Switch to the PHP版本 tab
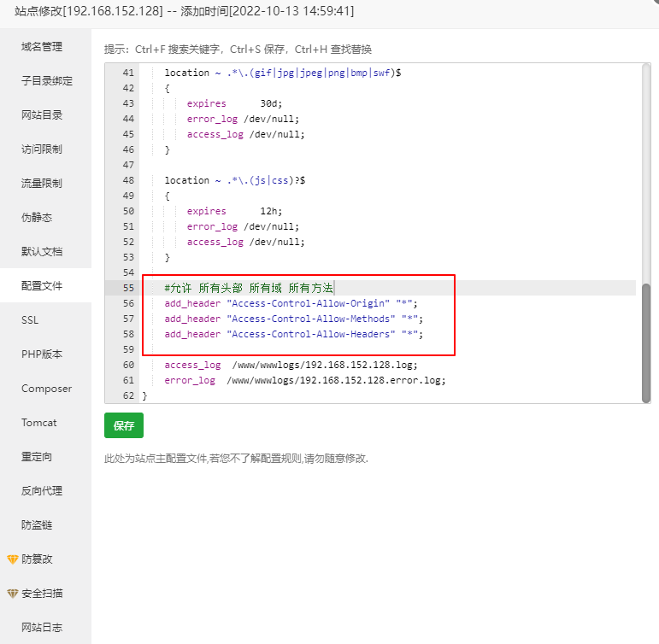The height and width of the screenshot is (644, 659). pos(42,354)
